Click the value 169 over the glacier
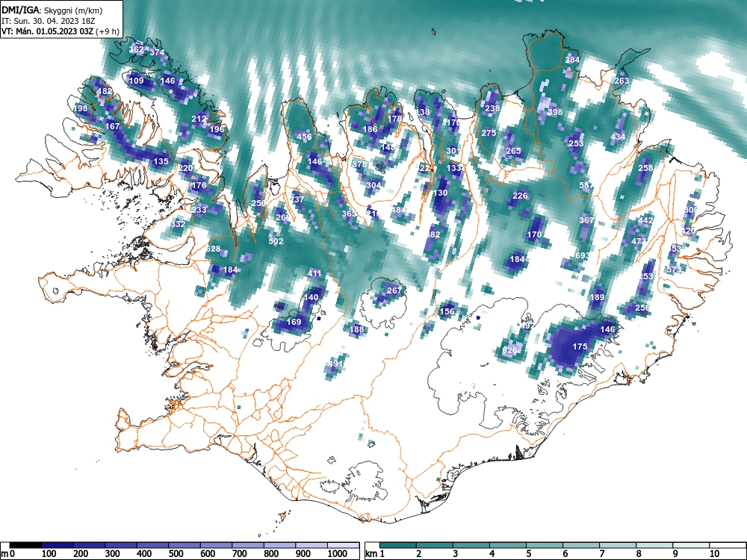Screen dimensions: 747x560 pos(294,322)
